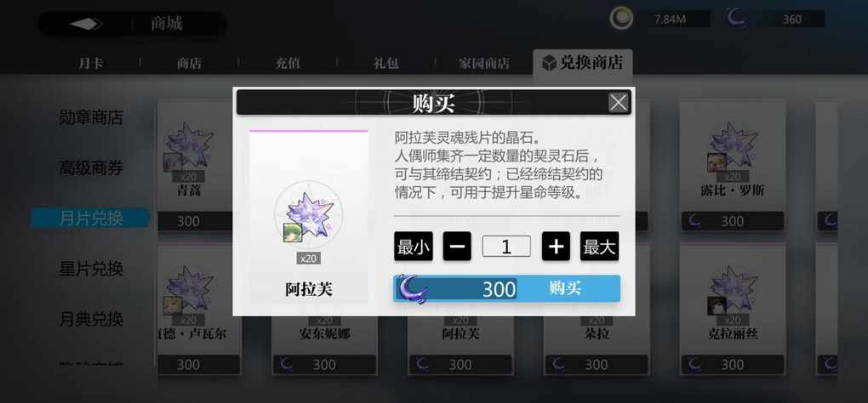Viewport: 868px width, 403px height.
Task: Select 勋章商店 in the left sidebar
Action: coord(91,117)
